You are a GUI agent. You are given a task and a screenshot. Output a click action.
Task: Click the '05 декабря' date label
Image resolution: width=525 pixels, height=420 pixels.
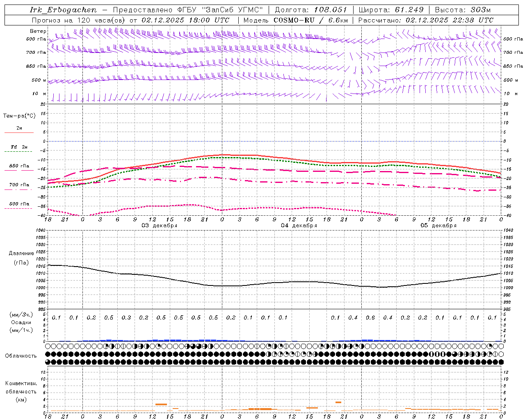tap(438, 226)
